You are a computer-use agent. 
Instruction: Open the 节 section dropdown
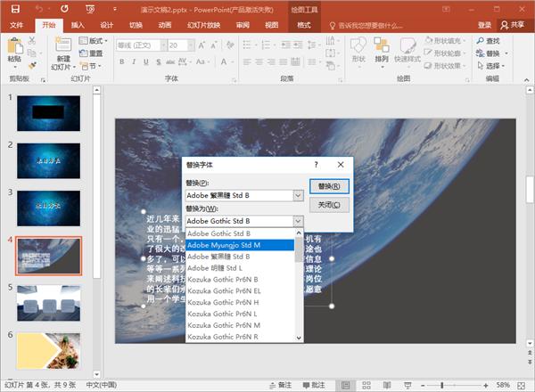[x=91, y=65]
